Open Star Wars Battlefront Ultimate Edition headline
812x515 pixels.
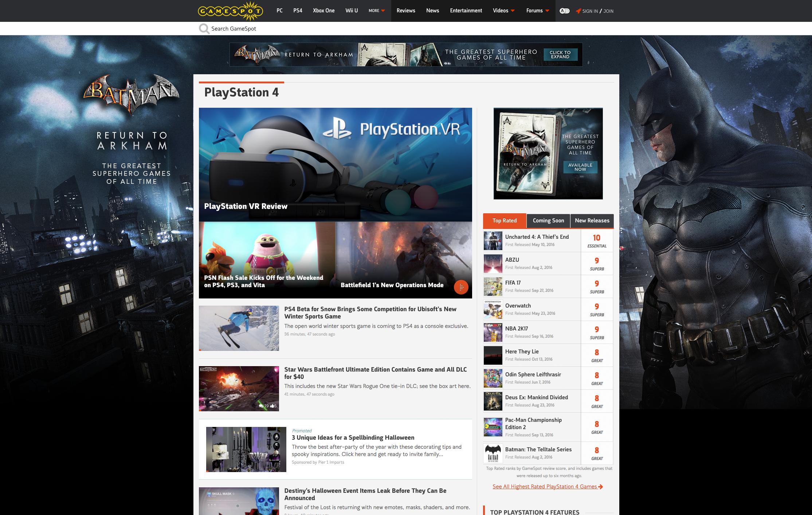[375, 373]
